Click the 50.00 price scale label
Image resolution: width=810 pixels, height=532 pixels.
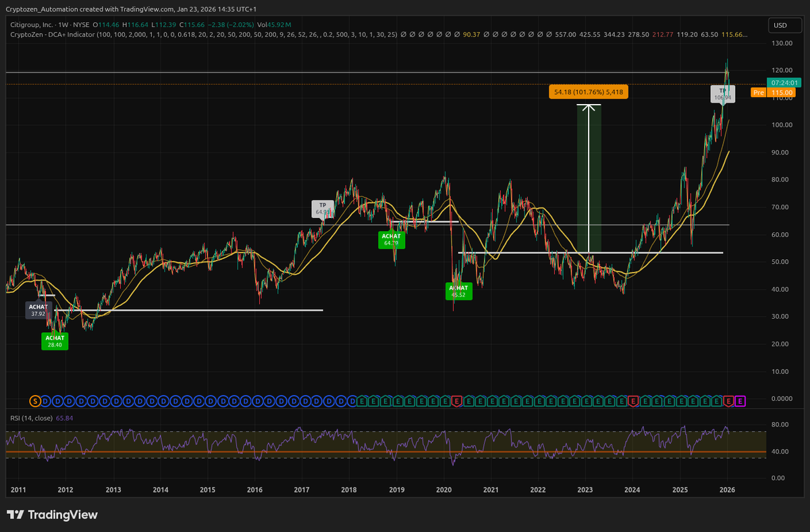coord(782,262)
